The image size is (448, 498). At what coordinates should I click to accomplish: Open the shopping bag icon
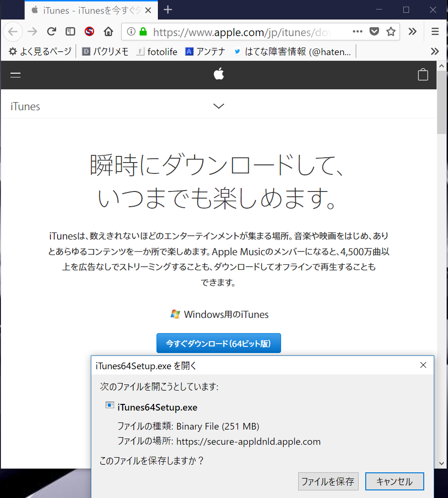(x=423, y=75)
